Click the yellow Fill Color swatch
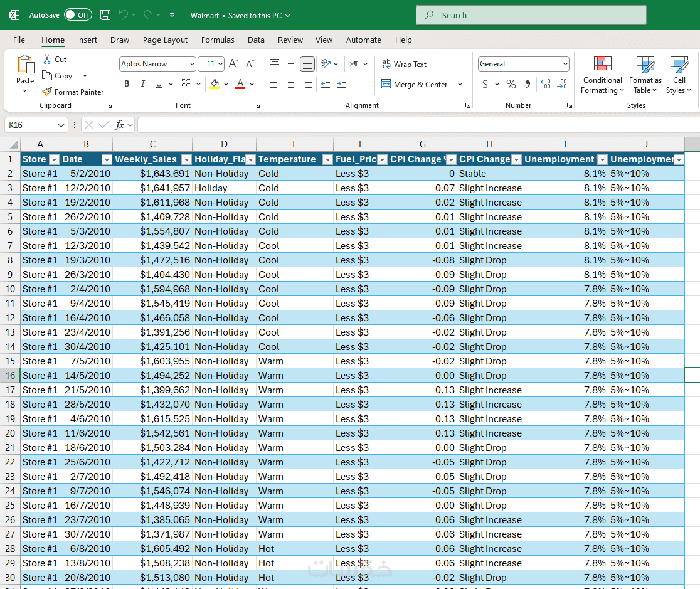This screenshot has height=589, width=700. pyautogui.click(x=215, y=84)
